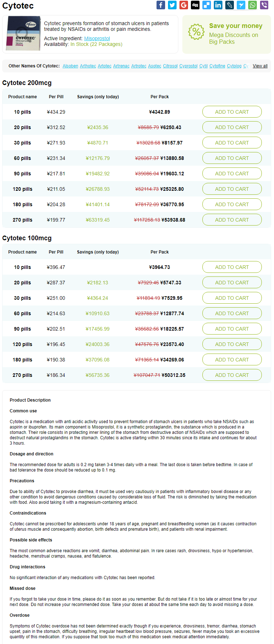The image size is (274, 644).
Task: Select the ¥434.29 per pill price
Action: (x=56, y=112)
